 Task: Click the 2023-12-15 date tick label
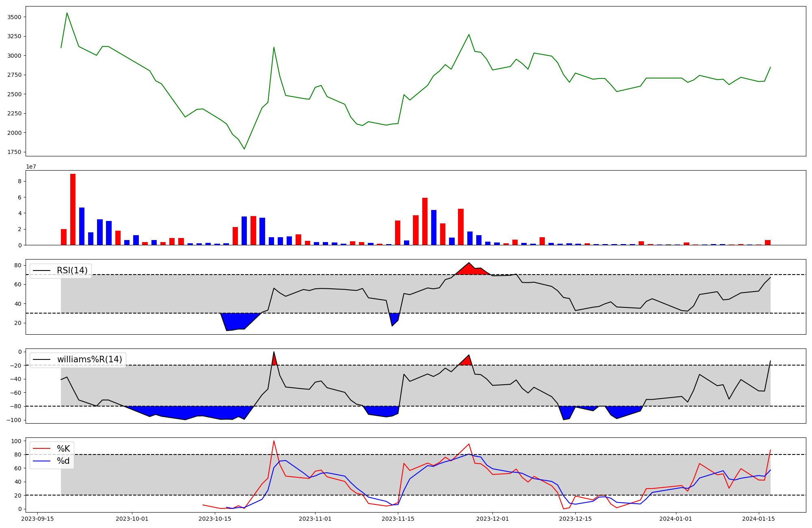575,519
